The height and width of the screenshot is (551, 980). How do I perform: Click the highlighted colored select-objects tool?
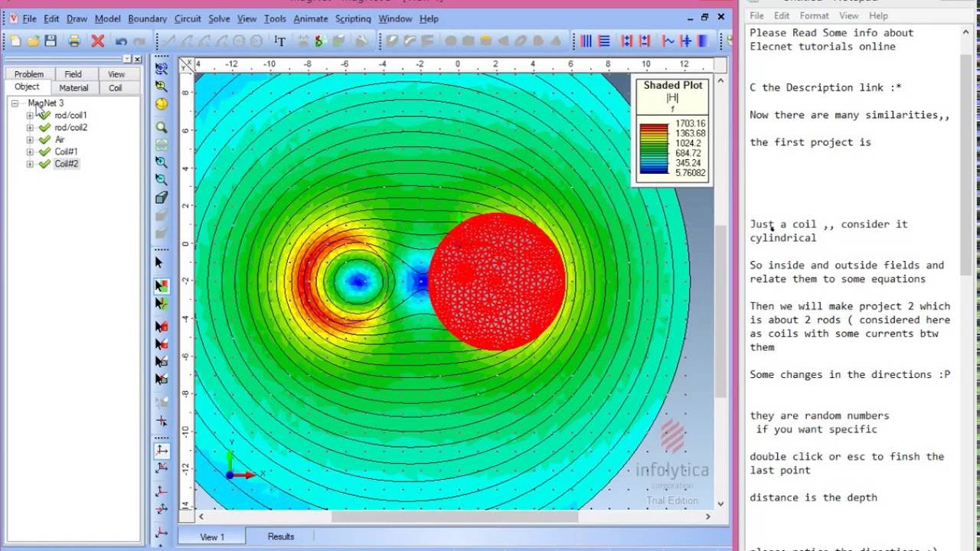tap(162, 286)
